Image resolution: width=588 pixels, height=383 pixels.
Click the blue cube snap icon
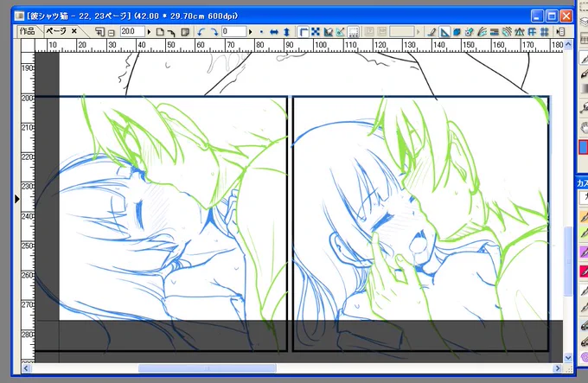pyautogui.click(x=457, y=32)
